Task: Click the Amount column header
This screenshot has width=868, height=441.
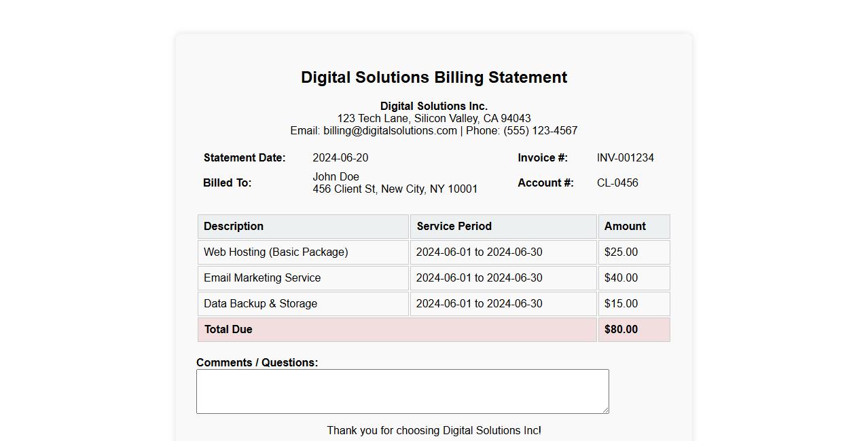Action: click(625, 227)
